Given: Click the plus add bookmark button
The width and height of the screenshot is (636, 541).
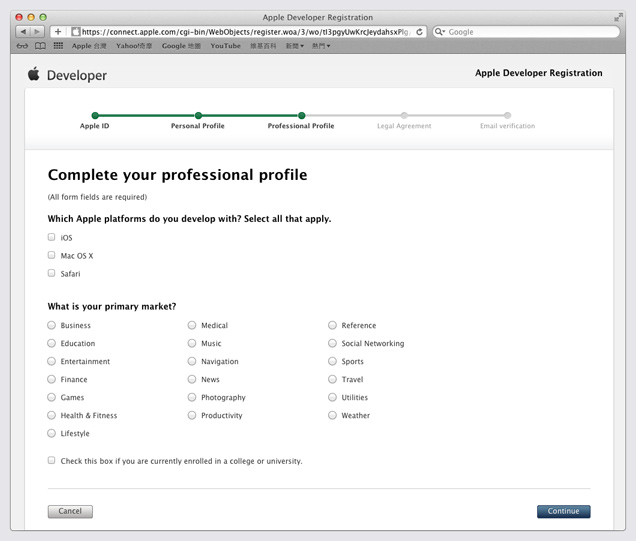Looking at the screenshot, I should point(58,32).
